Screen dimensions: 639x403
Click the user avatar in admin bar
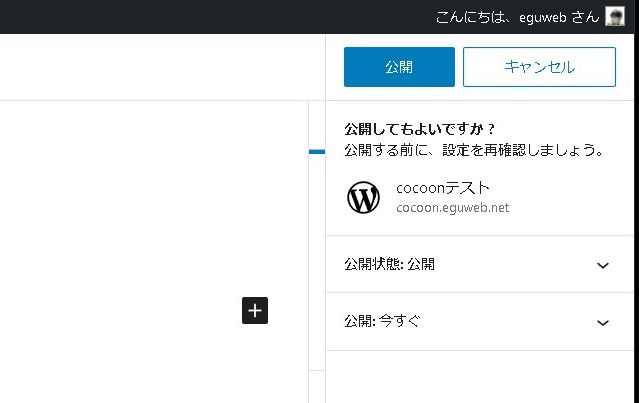[x=615, y=17]
